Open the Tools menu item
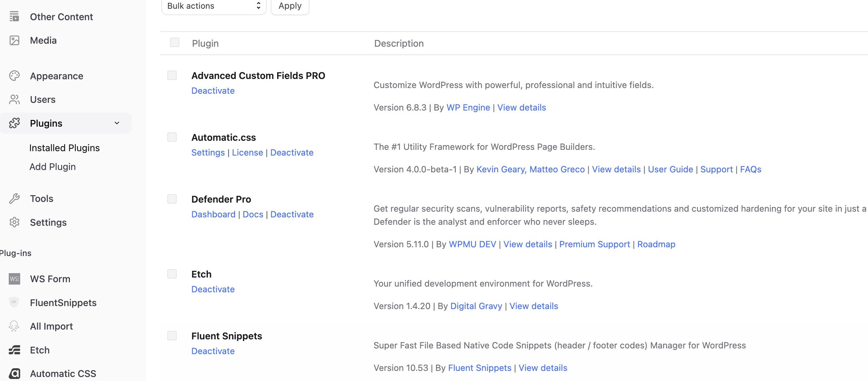This screenshot has height=381, width=868. tap(41, 199)
